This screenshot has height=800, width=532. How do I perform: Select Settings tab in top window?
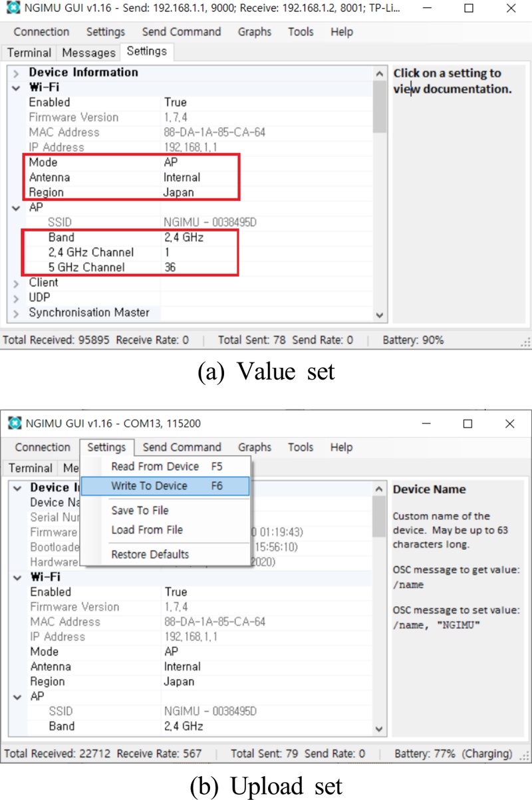[146, 51]
